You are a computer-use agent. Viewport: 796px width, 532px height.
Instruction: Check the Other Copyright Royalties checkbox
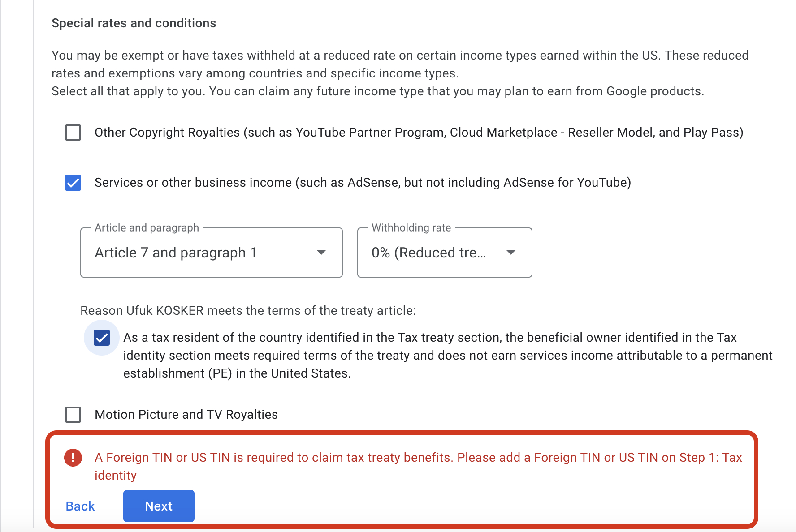point(73,133)
